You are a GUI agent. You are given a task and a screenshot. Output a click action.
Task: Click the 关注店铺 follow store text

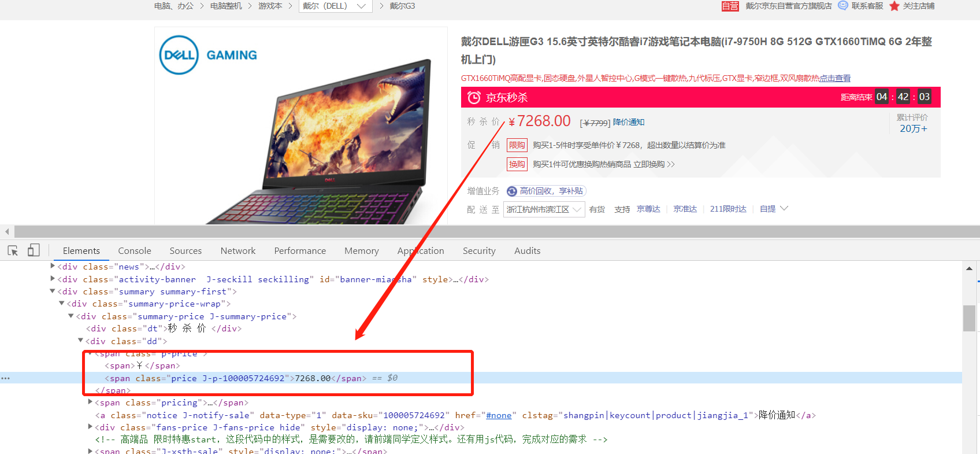(x=919, y=6)
